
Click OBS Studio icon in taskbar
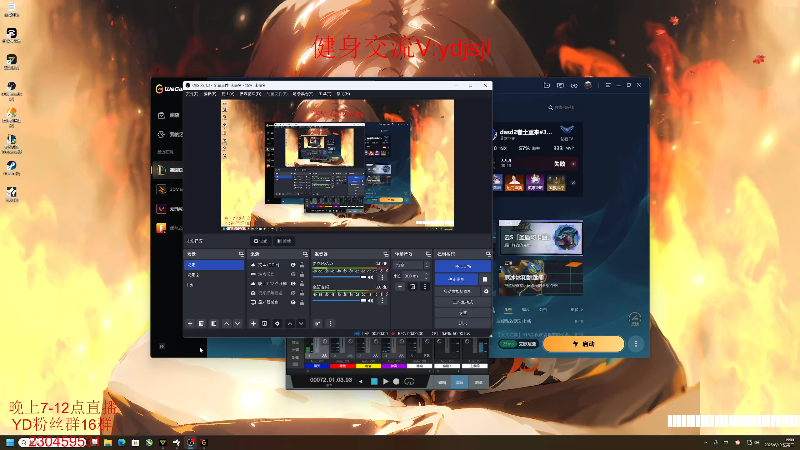190,442
